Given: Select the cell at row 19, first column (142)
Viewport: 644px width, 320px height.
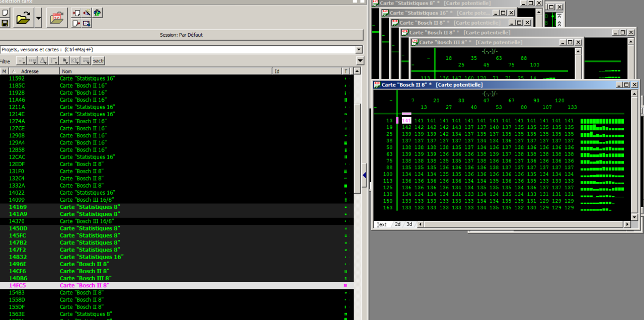Looking at the screenshot, I should point(406,128).
